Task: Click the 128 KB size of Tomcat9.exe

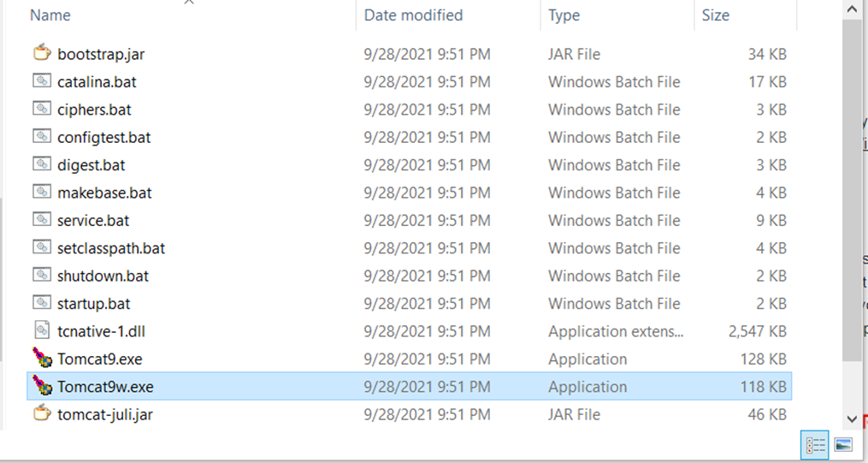Action: click(764, 359)
